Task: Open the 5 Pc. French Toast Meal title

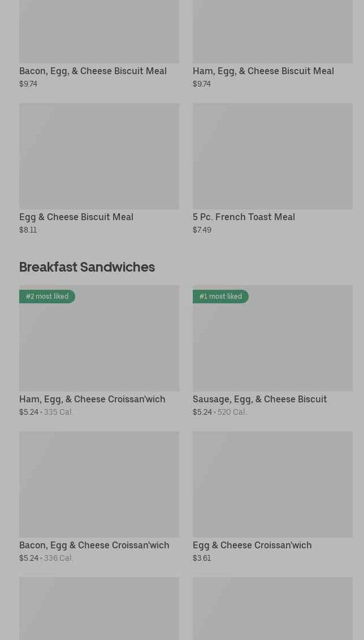Action: [x=244, y=217]
